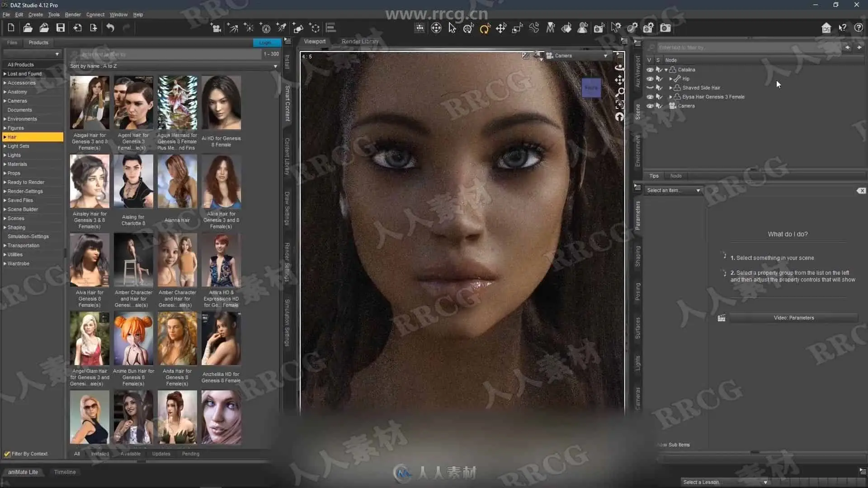Toggle visibility eye for Catalina node
The image size is (868, 488).
pyautogui.click(x=650, y=70)
